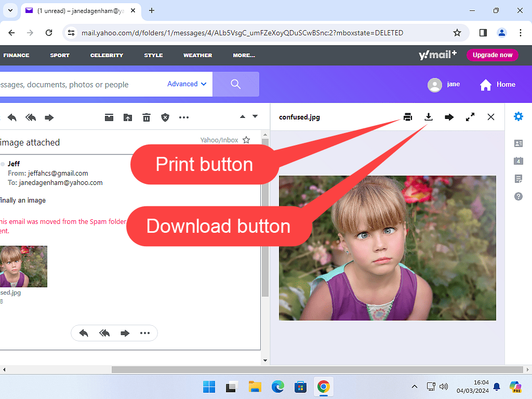
Task: Open the CELEBRITY navigation item
Action: (x=107, y=55)
